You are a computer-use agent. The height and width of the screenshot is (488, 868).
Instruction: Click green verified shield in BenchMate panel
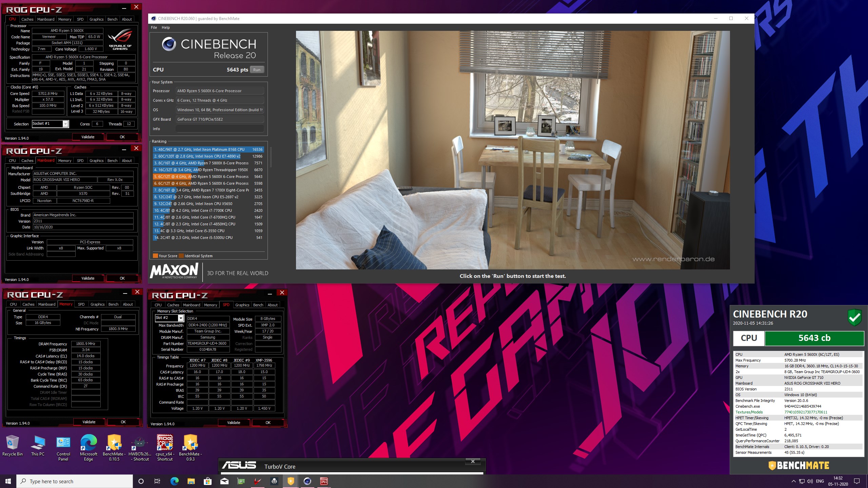pos(854,318)
